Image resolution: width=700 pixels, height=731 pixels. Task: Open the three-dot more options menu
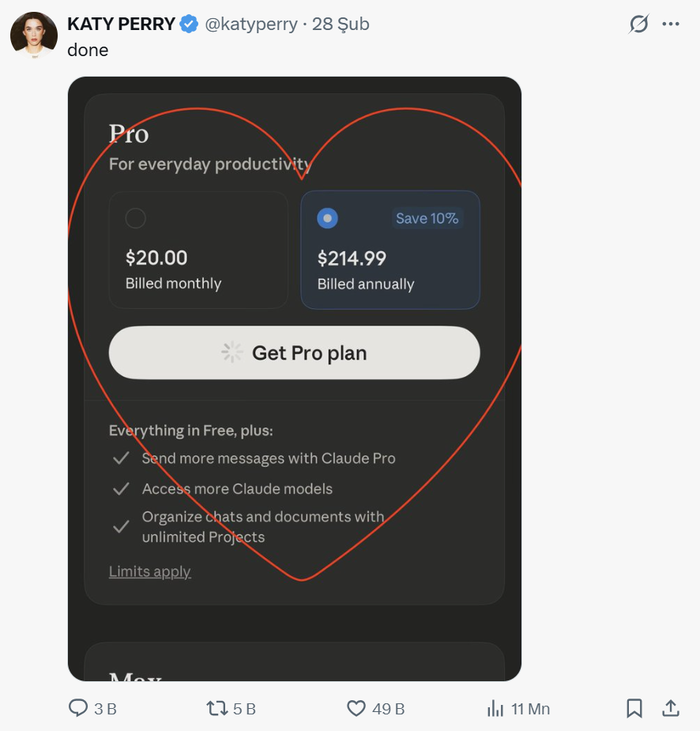click(671, 24)
